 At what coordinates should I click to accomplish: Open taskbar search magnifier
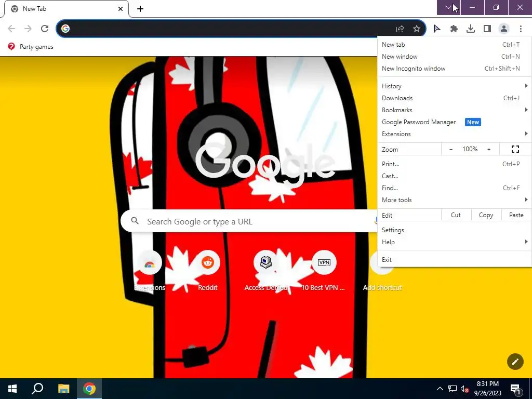point(37,389)
